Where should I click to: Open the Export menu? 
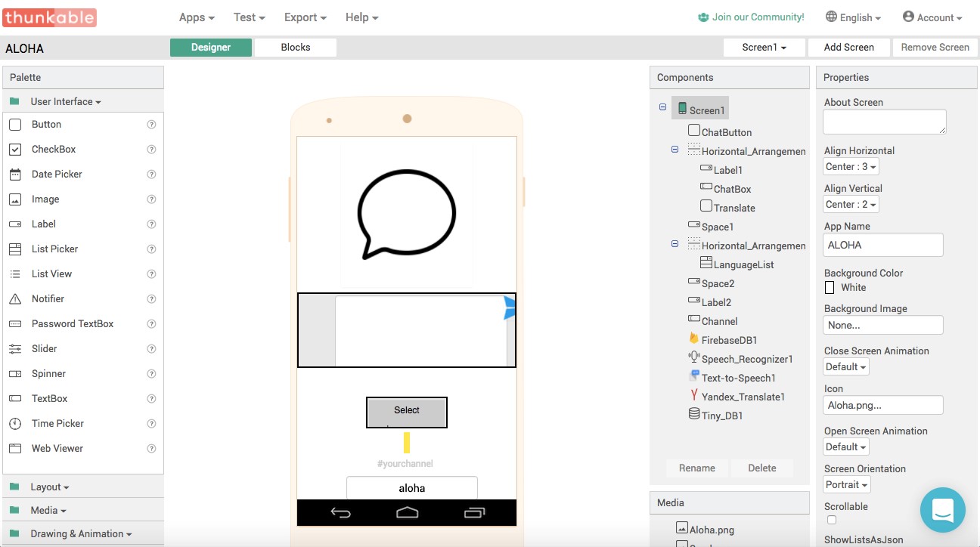point(305,17)
